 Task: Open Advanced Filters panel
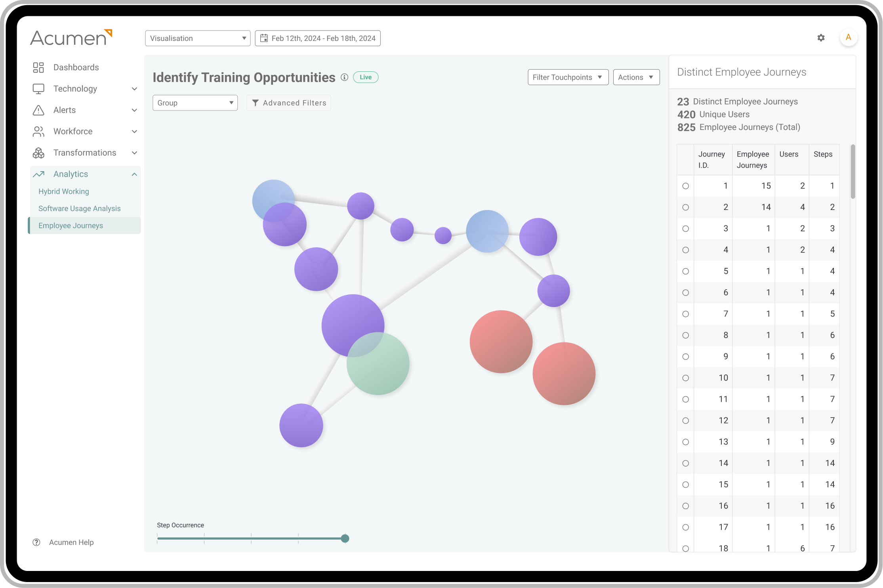pos(289,102)
